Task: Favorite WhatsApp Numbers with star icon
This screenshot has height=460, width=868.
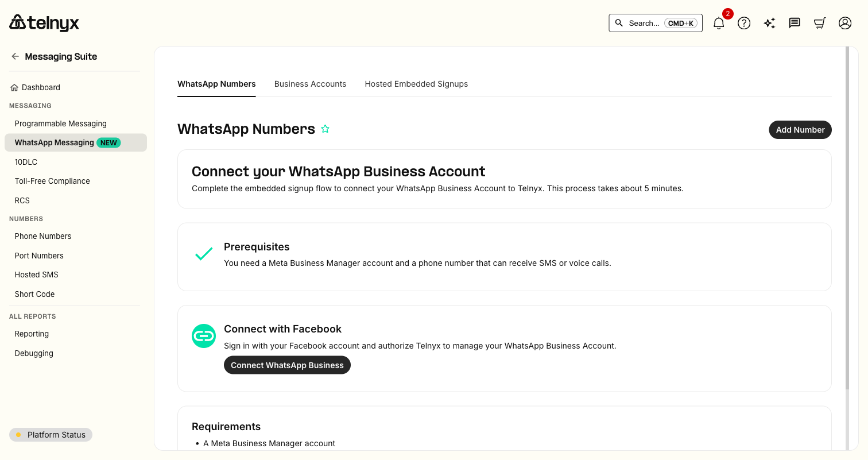Action: [x=325, y=129]
